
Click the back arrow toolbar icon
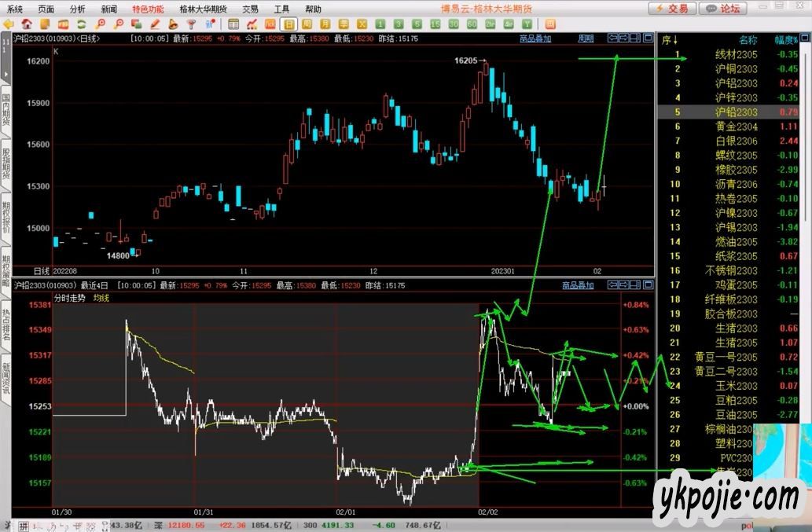click(x=9, y=24)
